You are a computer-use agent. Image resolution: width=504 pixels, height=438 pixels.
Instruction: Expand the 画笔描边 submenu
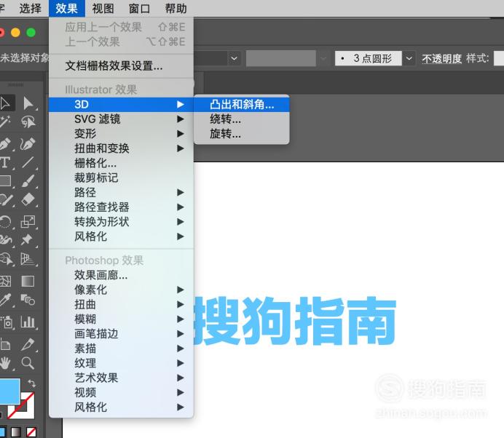pos(121,334)
